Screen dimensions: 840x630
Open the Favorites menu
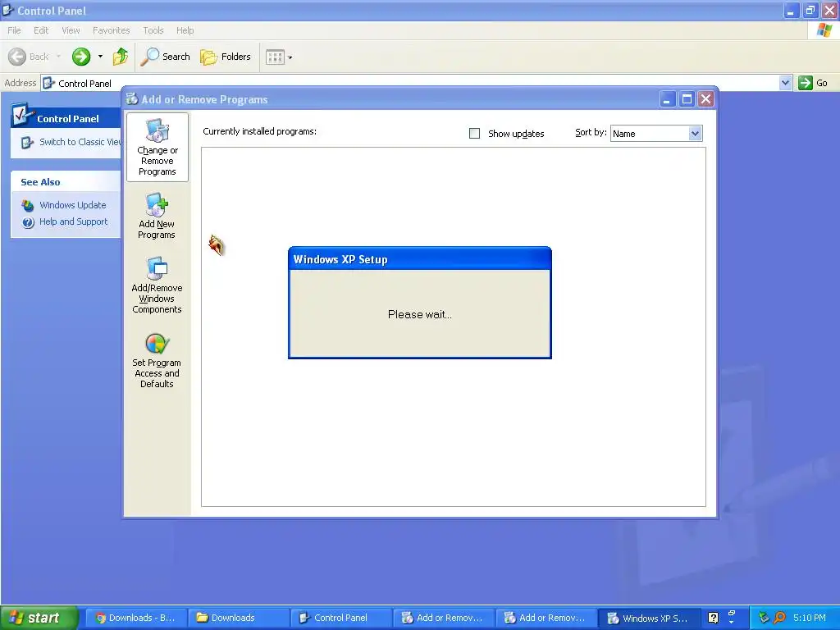(112, 30)
